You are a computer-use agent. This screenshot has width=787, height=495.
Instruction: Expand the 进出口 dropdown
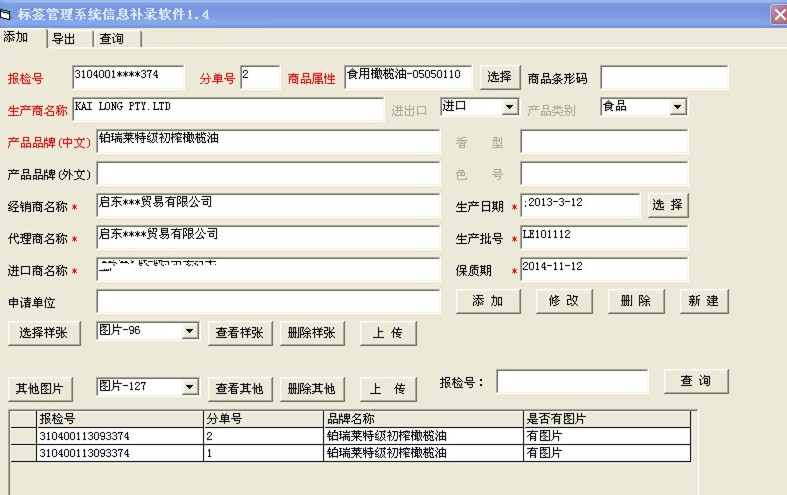tap(509, 107)
